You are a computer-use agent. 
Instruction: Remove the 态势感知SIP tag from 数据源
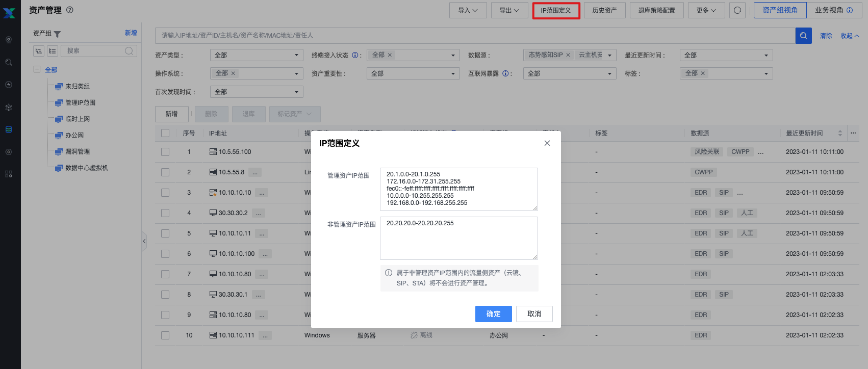pos(568,55)
